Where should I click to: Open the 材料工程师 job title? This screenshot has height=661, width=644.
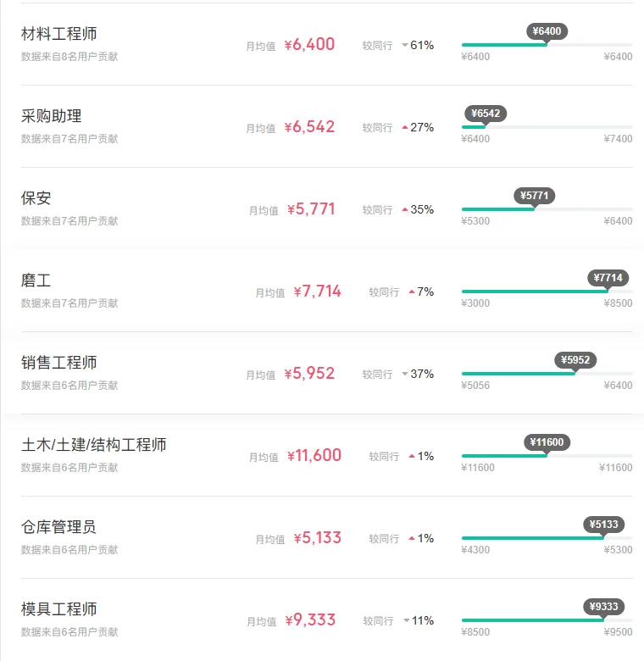59,34
